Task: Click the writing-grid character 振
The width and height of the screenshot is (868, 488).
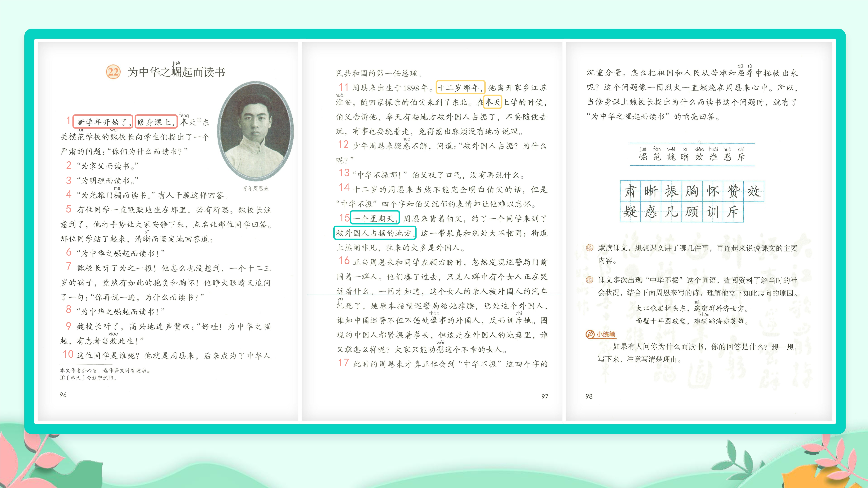Action: [x=672, y=191]
